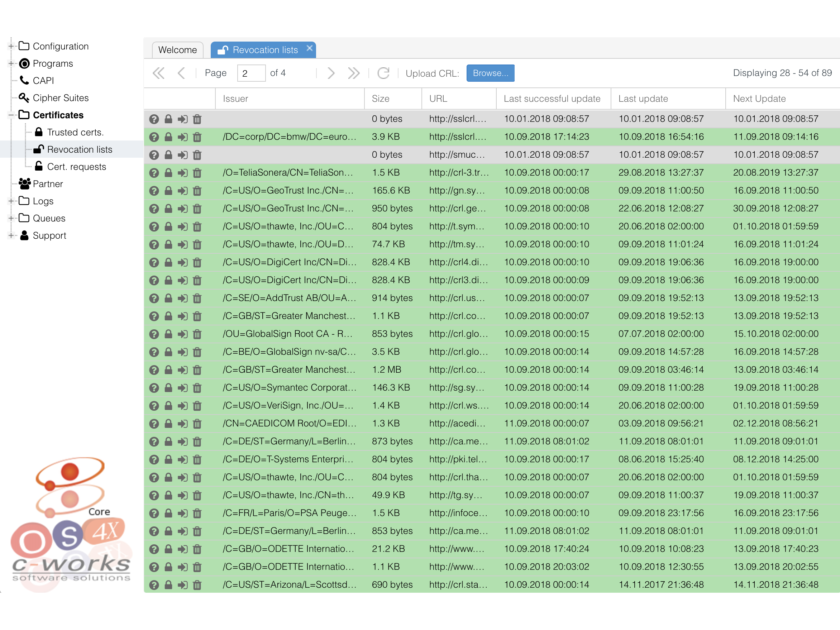Sort by Last successful update column

[x=553, y=99]
